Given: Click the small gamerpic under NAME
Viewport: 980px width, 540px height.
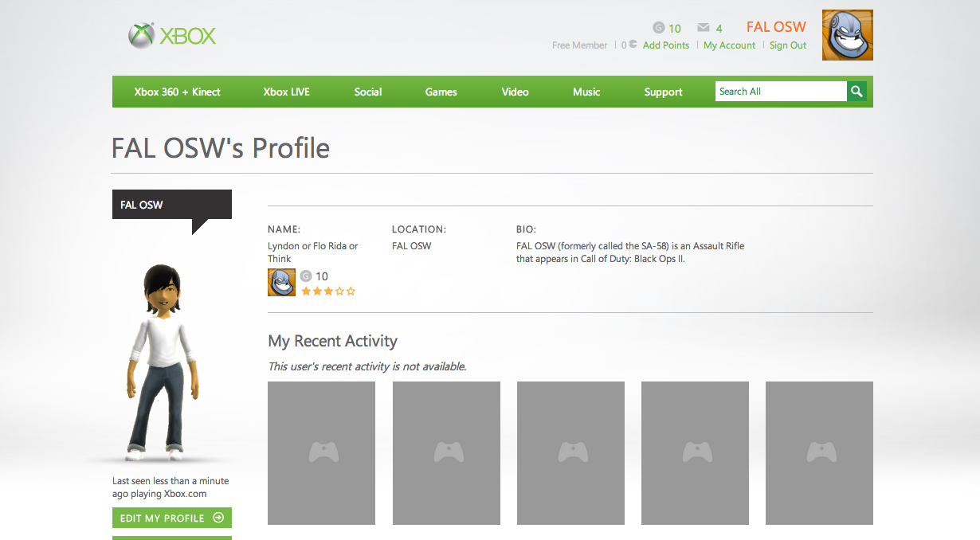Looking at the screenshot, I should 281,283.
